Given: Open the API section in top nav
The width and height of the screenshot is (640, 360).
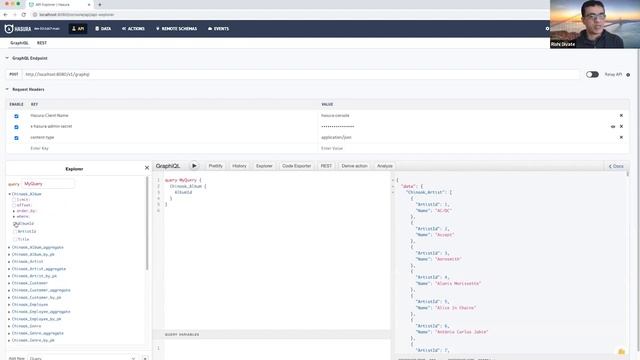Looking at the screenshot, I should pyautogui.click(x=78, y=29).
